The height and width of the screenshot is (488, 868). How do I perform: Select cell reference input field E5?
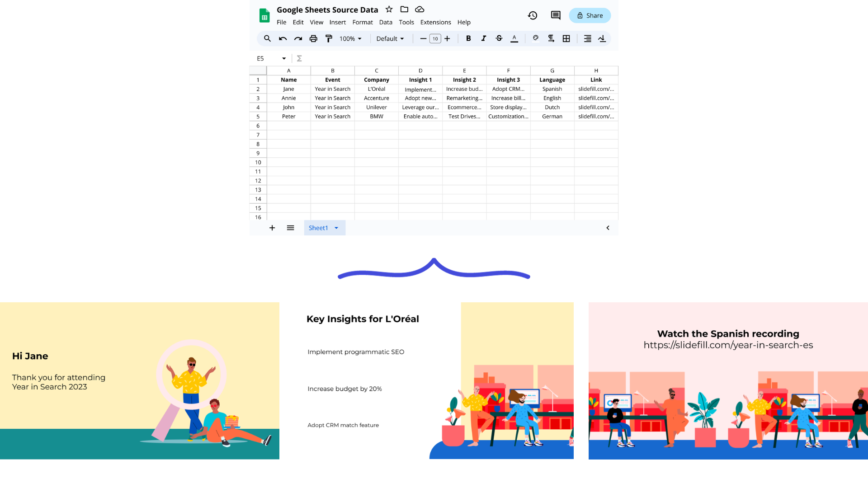pyautogui.click(x=268, y=58)
